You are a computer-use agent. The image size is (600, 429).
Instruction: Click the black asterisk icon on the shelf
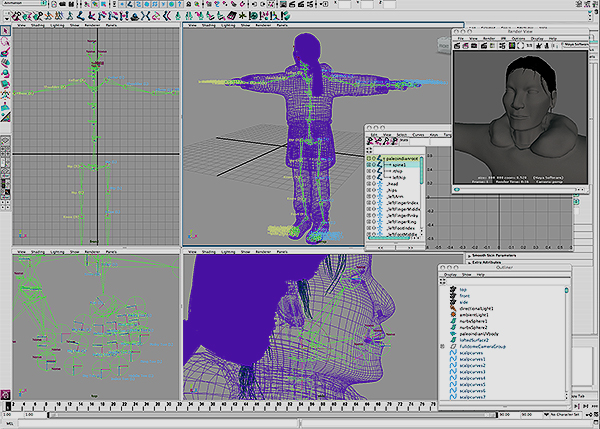tap(241, 16)
